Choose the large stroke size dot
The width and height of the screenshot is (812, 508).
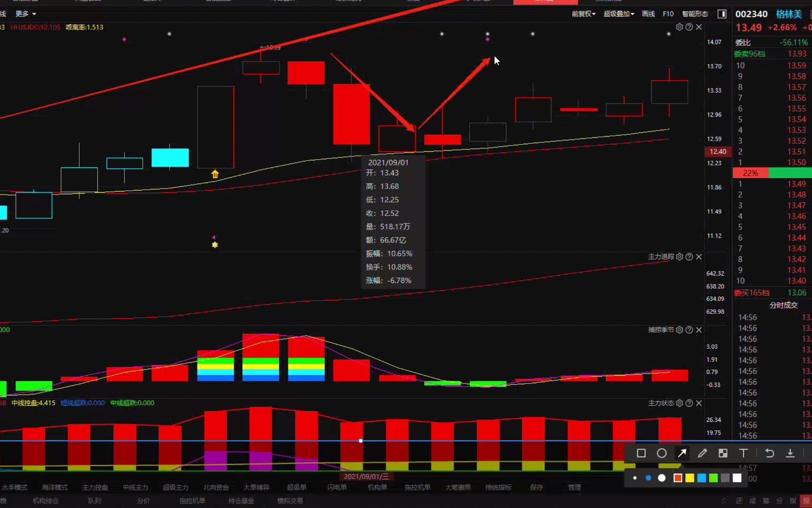click(x=662, y=478)
